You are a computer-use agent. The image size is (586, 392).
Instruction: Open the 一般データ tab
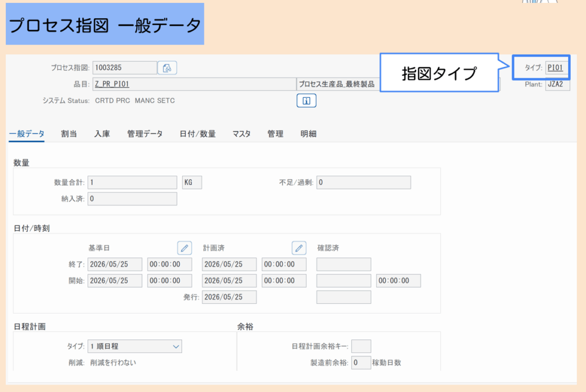pyautogui.click(x=26, y=134)
